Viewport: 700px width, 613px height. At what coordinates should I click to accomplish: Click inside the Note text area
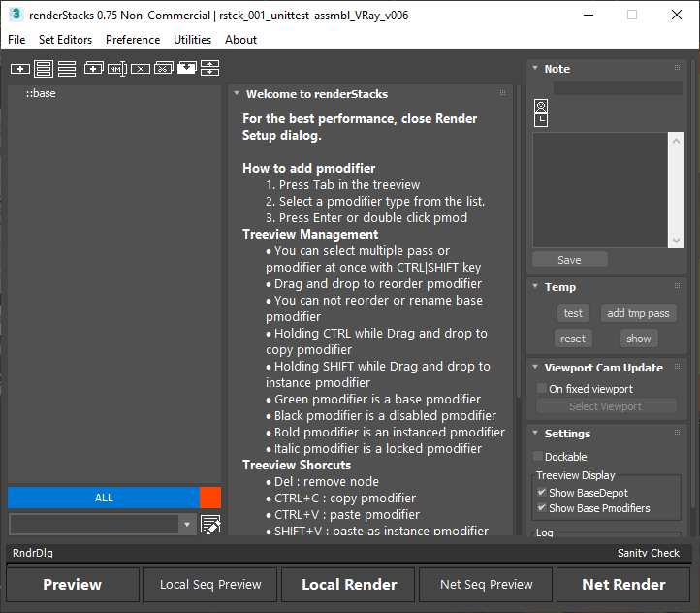[x=600, y=190]
